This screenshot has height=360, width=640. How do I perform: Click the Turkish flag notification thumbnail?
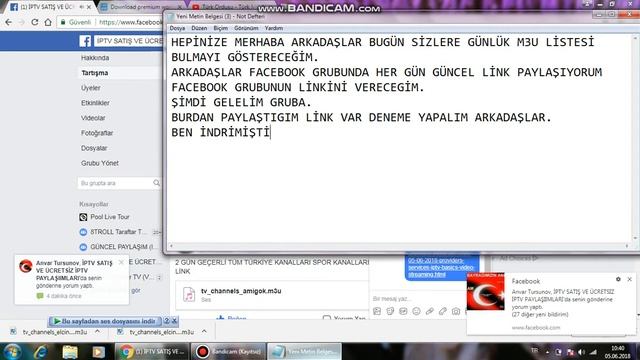(485, 291)
